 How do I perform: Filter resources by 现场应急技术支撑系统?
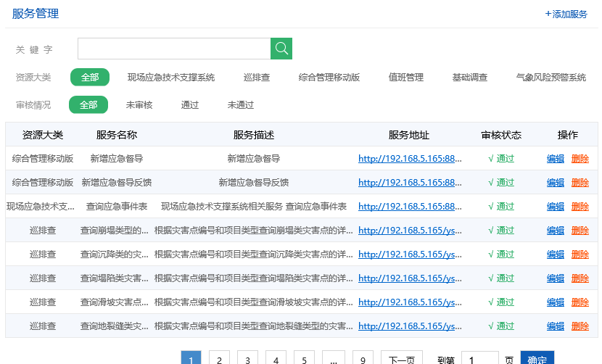pos(171,78)
